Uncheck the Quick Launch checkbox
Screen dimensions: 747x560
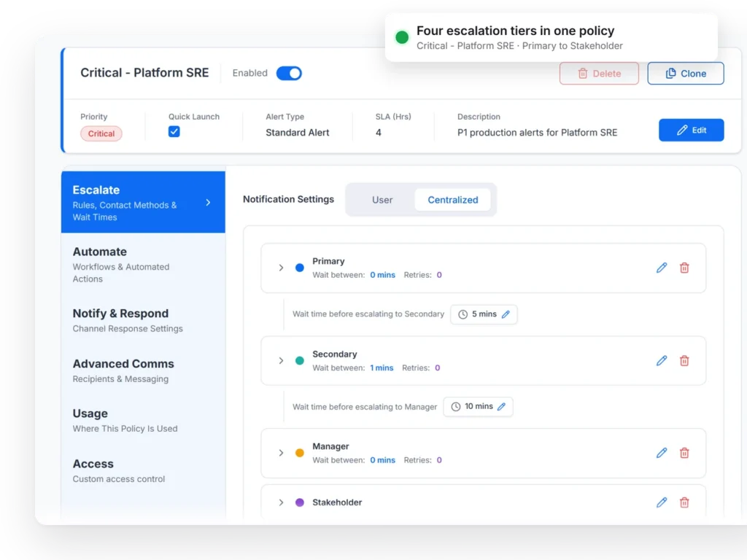point(174,131)
